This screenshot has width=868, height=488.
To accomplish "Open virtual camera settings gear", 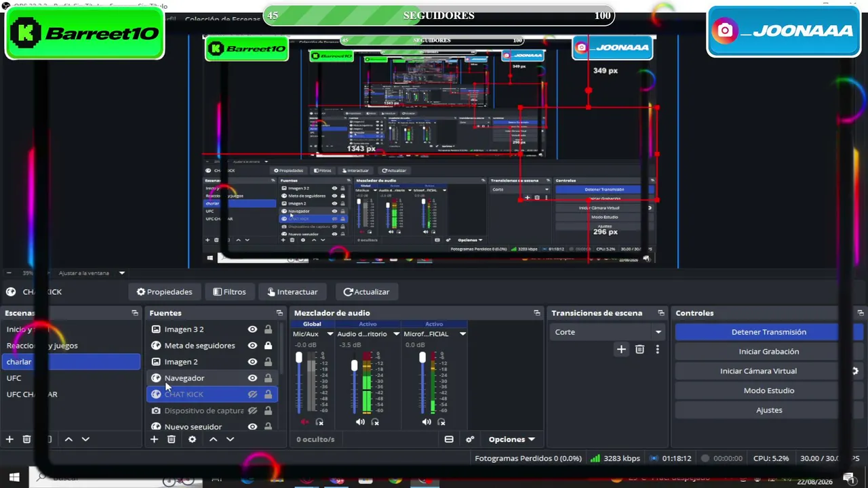I will [x=855, y=371].
